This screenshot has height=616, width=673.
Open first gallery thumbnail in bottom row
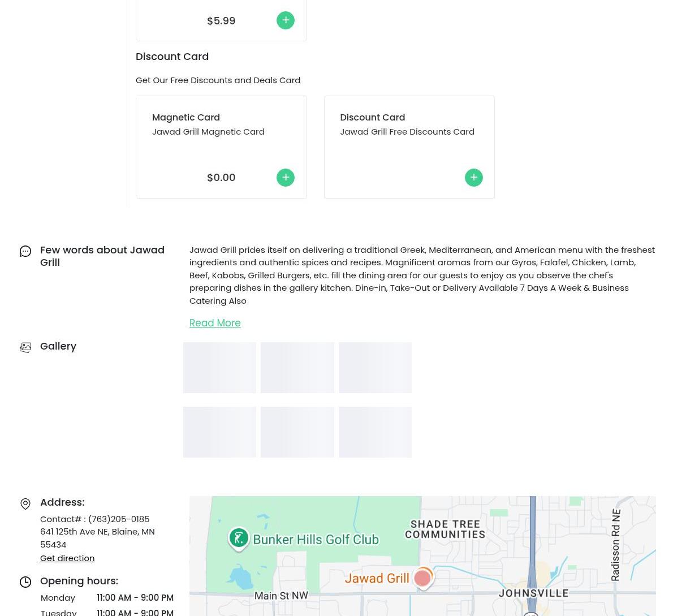tap(219, 432)
